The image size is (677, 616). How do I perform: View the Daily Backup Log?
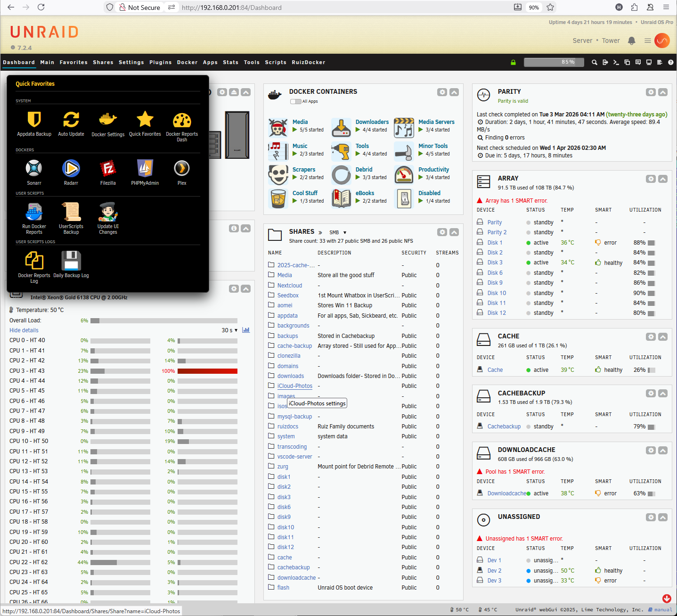(71, 261)
